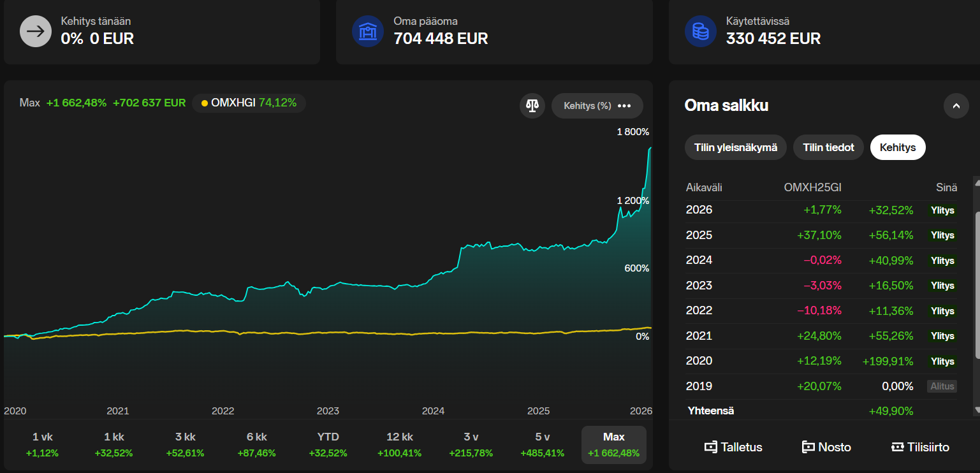Open Talletus deposit option
Screen dimensions: 980x473
(733, 447)
